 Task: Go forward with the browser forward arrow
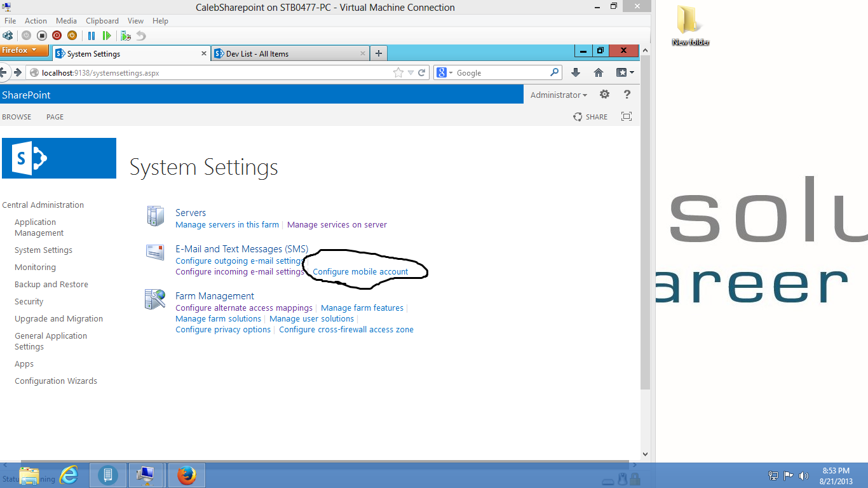point(18,72)
